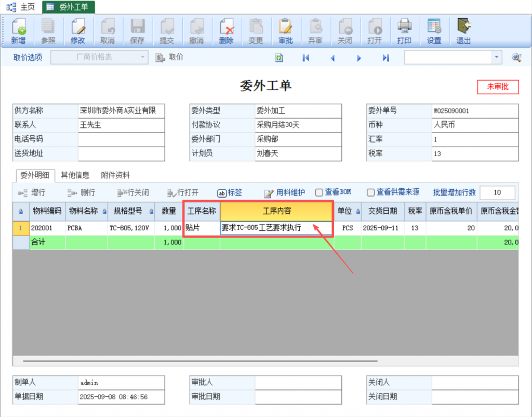Click the 委外部门 field 采购部
Viewport: 532px width, 417px height.
pyautogui.click(x=298, y=139)
